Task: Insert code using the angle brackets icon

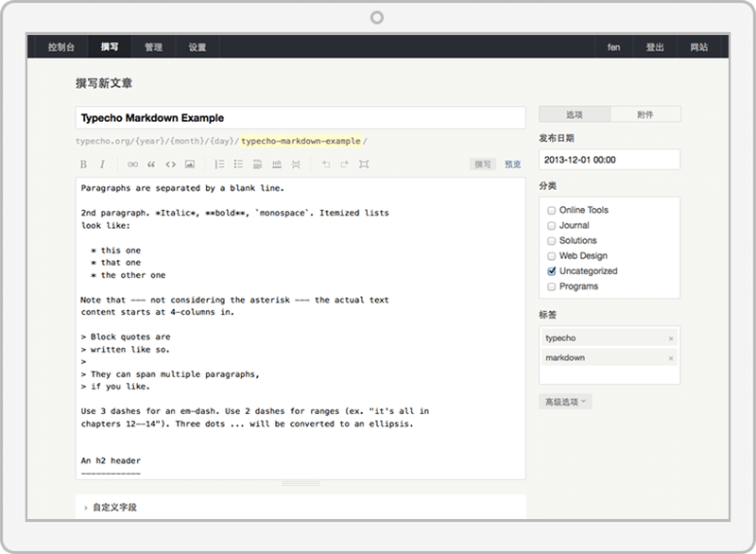Action: (171, 164)
